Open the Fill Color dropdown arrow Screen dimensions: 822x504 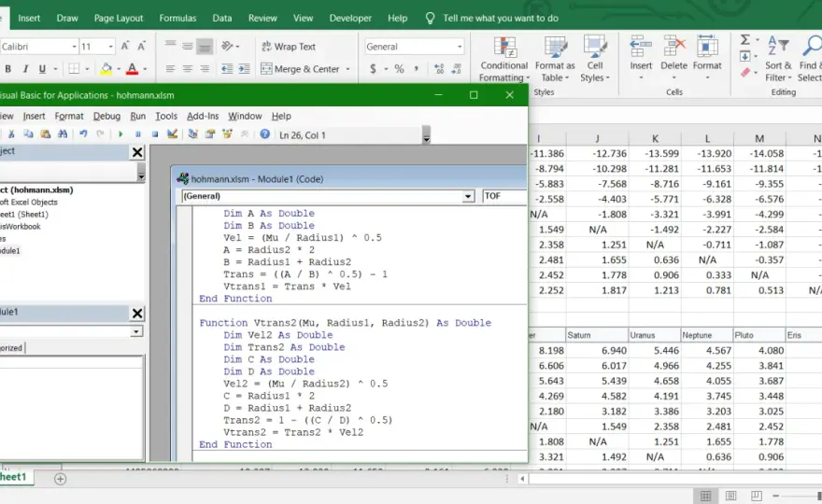click(x=119, y=69)
